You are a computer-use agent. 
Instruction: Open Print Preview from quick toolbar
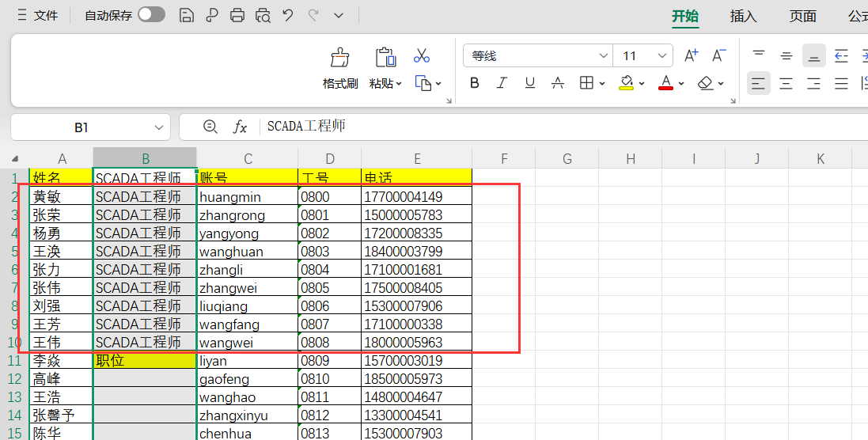coord(263,15)
